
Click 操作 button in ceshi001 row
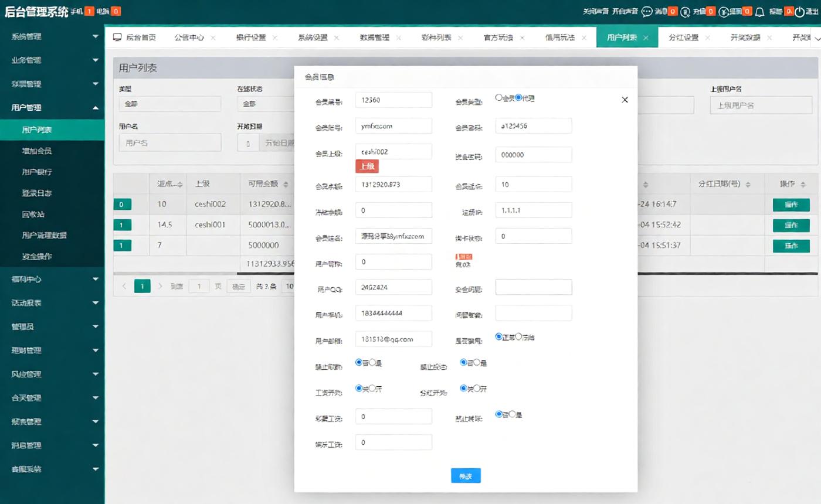pyautogui.click(x=791, y=225)
